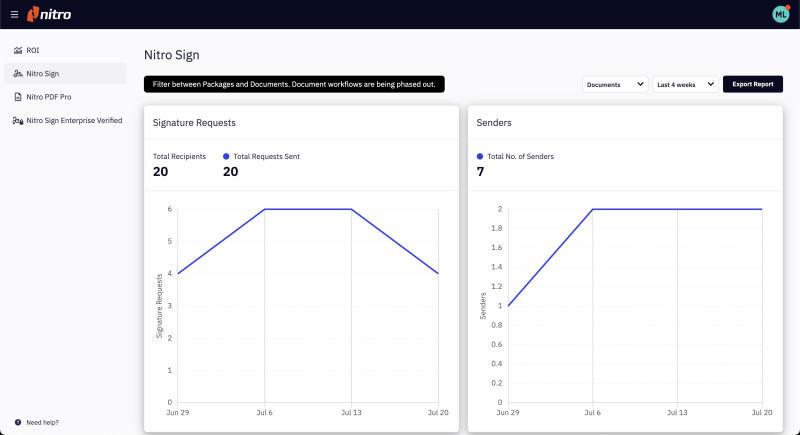Go to Nitro PDF Pro page

(66, 97)
